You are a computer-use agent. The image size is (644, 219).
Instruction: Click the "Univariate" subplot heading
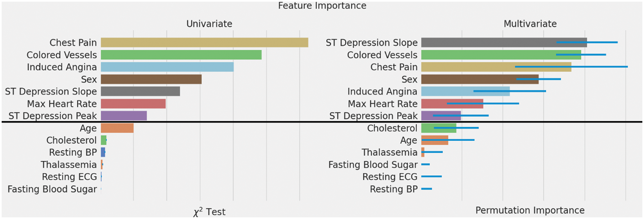(209, 24)
